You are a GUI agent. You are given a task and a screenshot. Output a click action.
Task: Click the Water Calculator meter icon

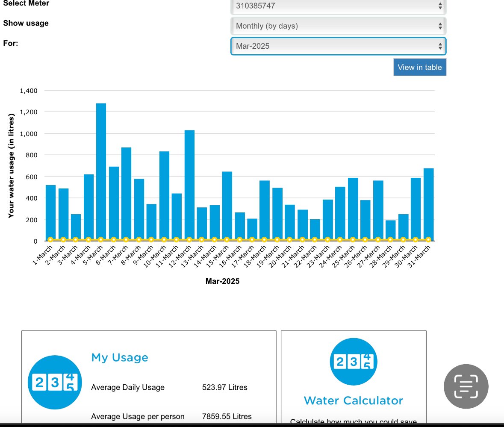click(353, 362)
